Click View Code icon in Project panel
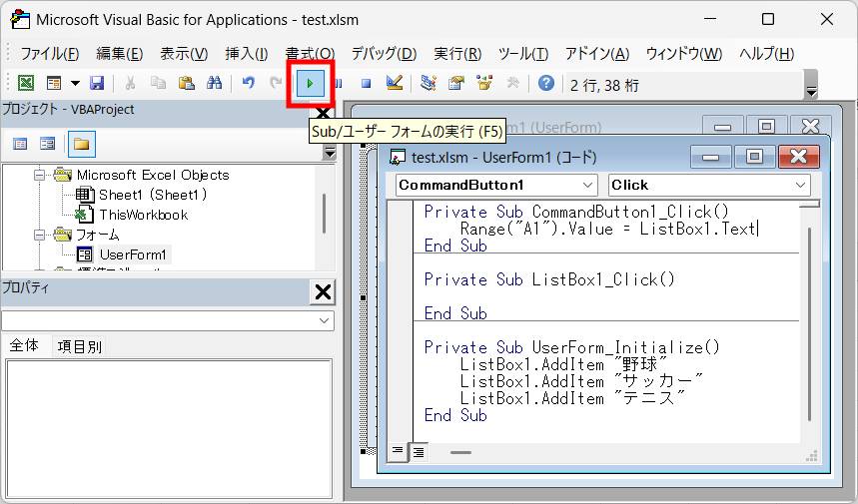Screen dimensions: 858x504 [20, 144]
